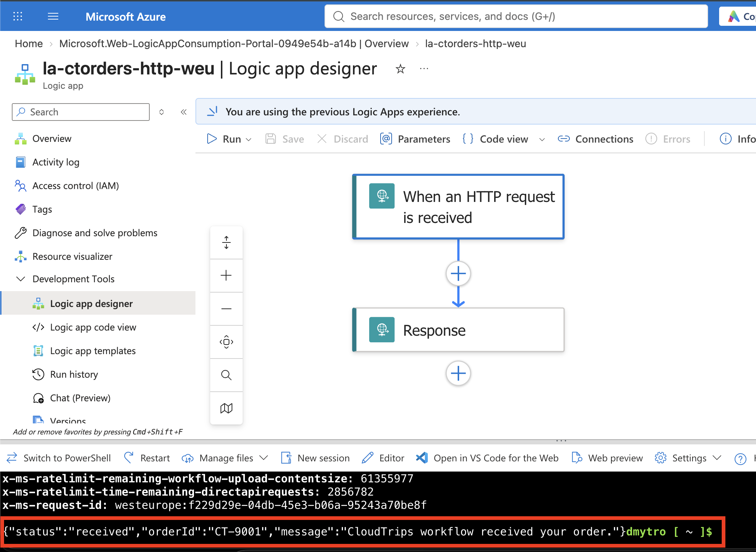Expand the Run dropdown arrow

point(249,139)
